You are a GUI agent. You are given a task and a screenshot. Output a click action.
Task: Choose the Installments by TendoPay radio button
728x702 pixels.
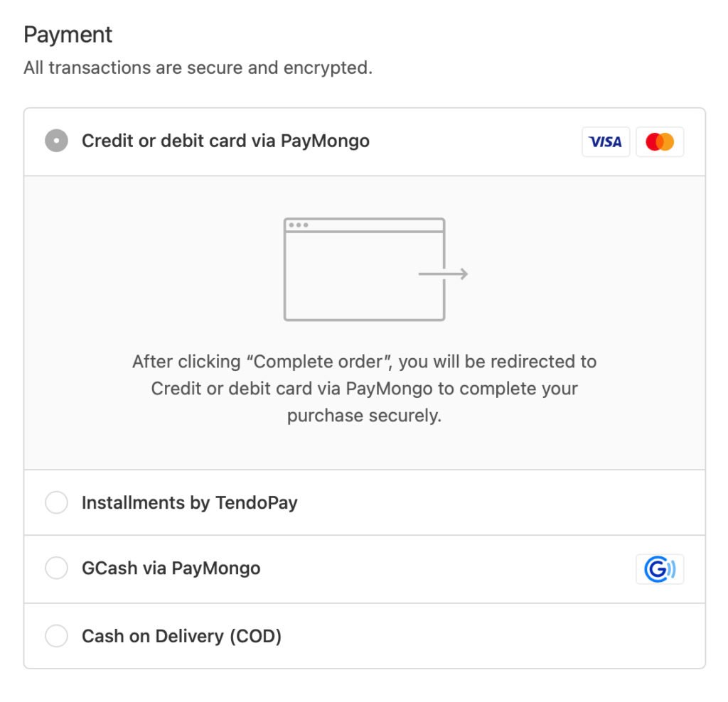[x=56, y=503]
